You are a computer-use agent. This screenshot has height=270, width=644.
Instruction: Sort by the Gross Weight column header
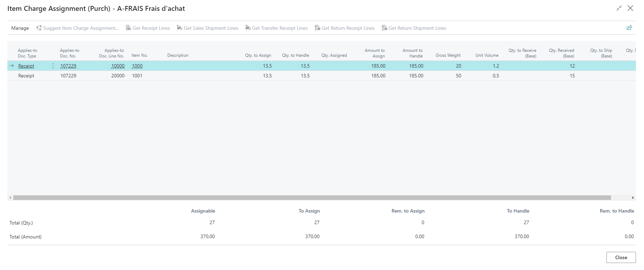(x=448, y=55)
